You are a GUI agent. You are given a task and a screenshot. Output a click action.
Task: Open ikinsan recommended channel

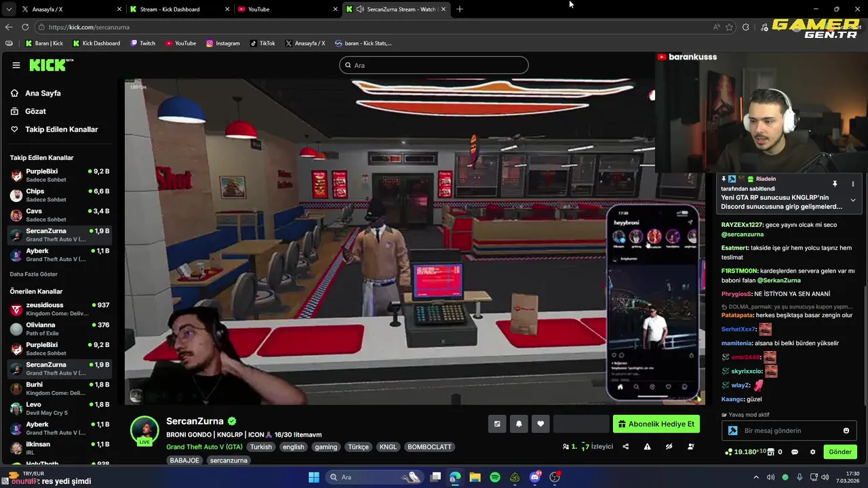[60, 448]
